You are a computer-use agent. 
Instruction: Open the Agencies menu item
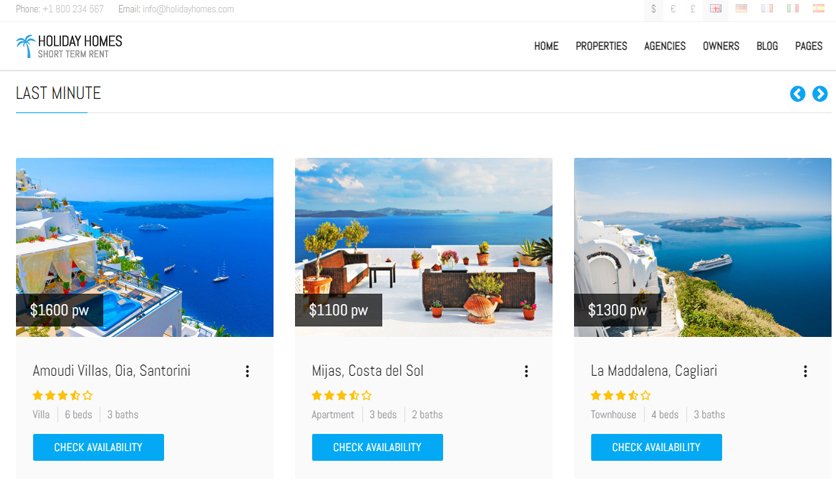click(665, 46)
